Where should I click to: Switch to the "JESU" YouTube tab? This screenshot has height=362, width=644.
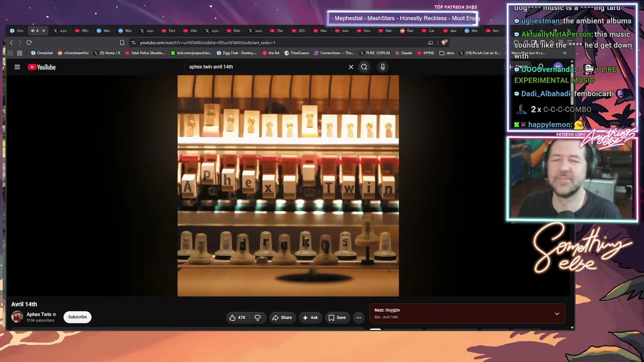point(298,31)
